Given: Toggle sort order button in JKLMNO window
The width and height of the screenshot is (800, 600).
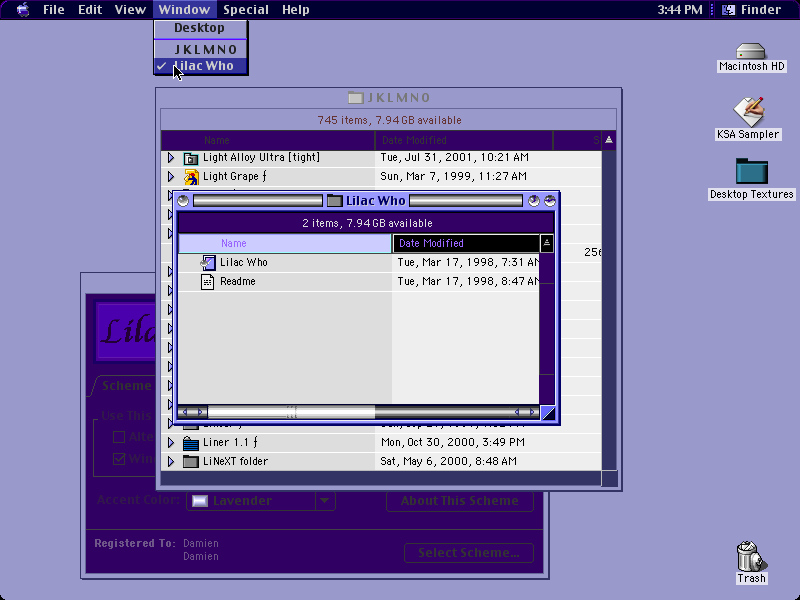Looking at the screenshot, I should [609, 140].
